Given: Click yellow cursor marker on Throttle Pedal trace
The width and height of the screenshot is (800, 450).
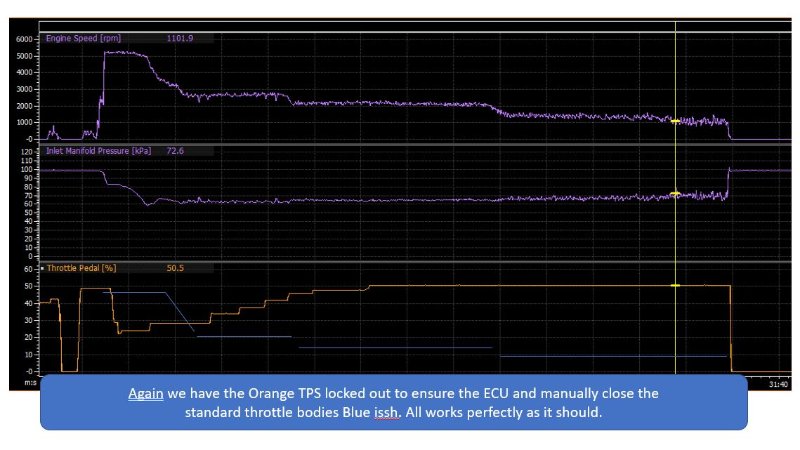Looking at the screenshot, I should (675, 285).
